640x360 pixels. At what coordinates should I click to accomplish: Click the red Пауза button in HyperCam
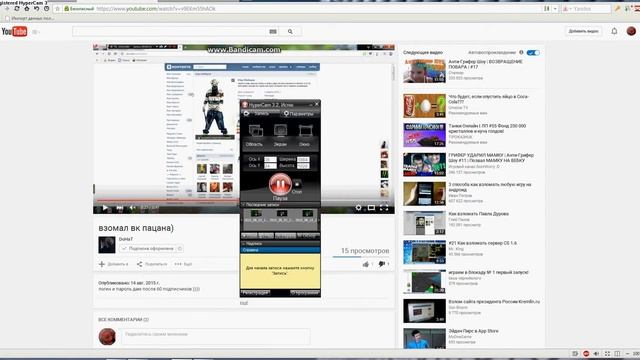[x=280, y=184]
